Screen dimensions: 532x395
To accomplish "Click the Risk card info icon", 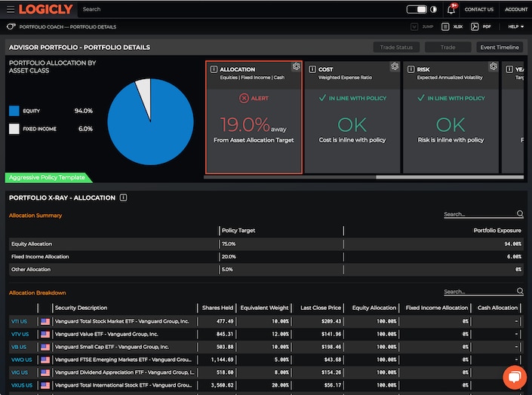I will [x=411, y=69].
